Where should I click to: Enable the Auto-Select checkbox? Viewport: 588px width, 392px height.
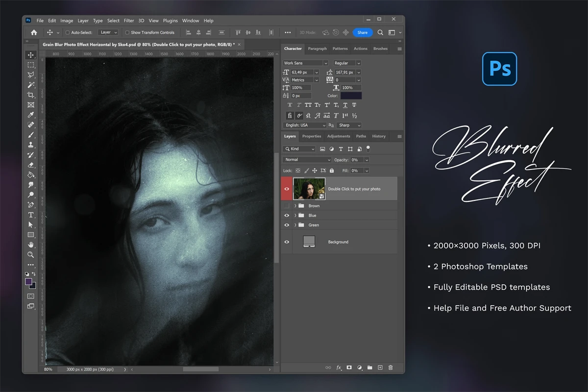coord(68,32)
